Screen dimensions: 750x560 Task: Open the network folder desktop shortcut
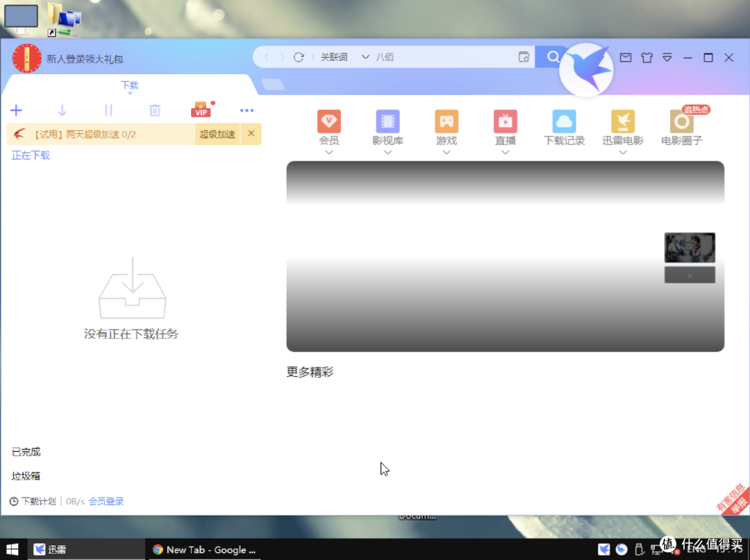64,19
